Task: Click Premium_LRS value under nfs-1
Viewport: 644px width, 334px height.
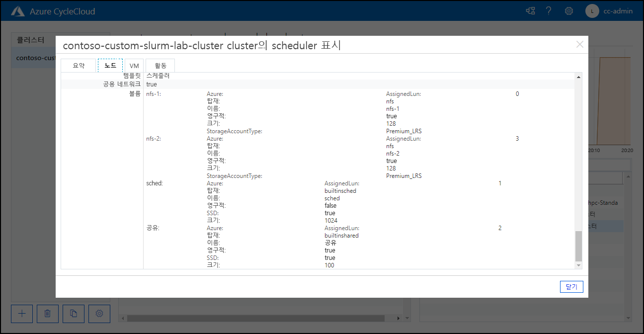Action: [404, 131]
